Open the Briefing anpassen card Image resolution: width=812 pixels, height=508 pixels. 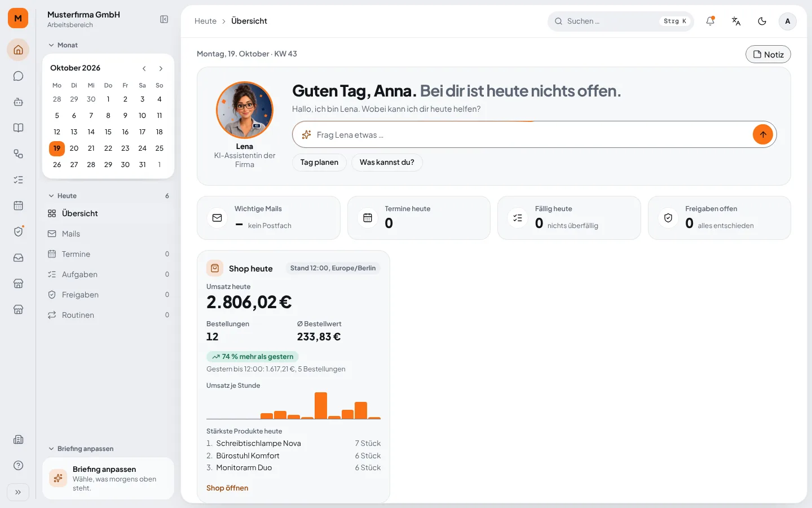(108, 478)
